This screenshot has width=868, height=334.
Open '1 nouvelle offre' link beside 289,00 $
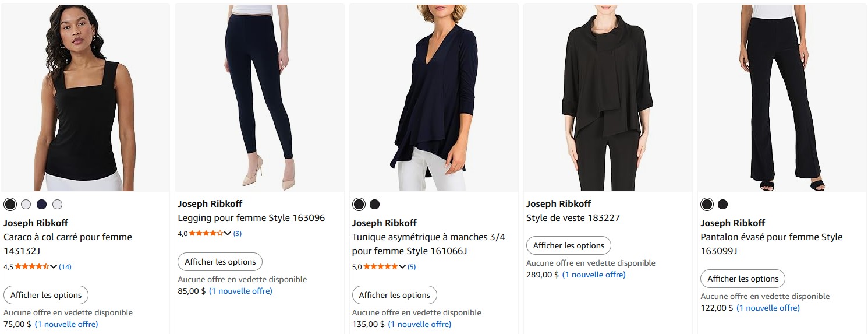click(x=594, y=275)
